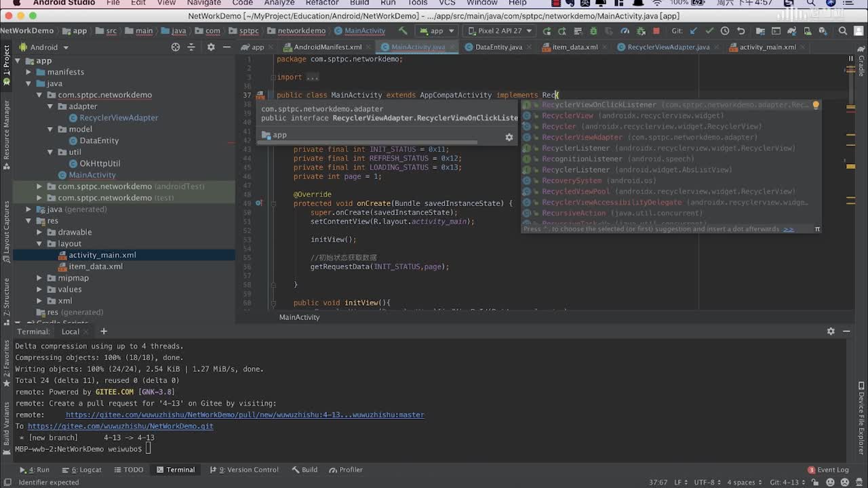The height and width of the screenshot is (488, 868).
Task: Click the Search Everywhere magnifier icon
Action: (x=842, y=30)
